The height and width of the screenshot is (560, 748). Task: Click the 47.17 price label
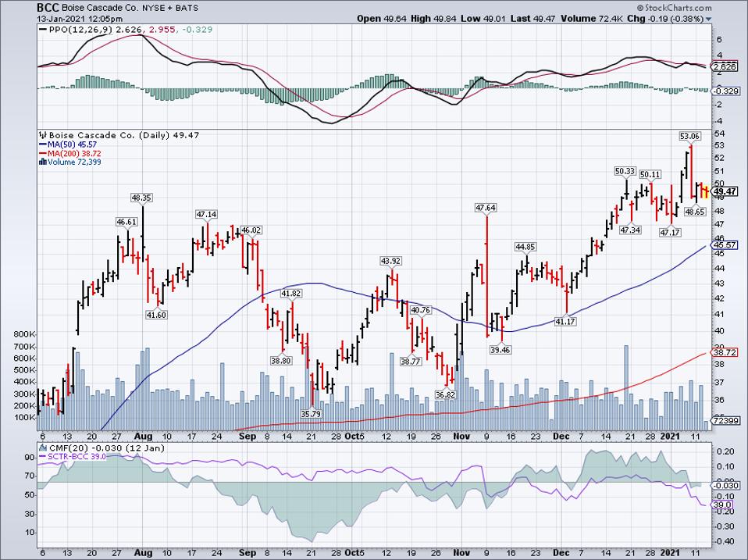(670, 232)
